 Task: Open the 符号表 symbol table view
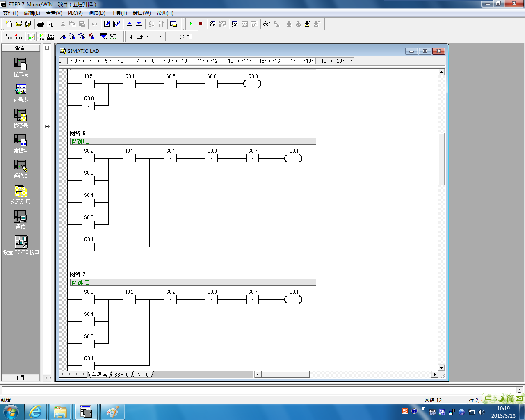[21, 93]
